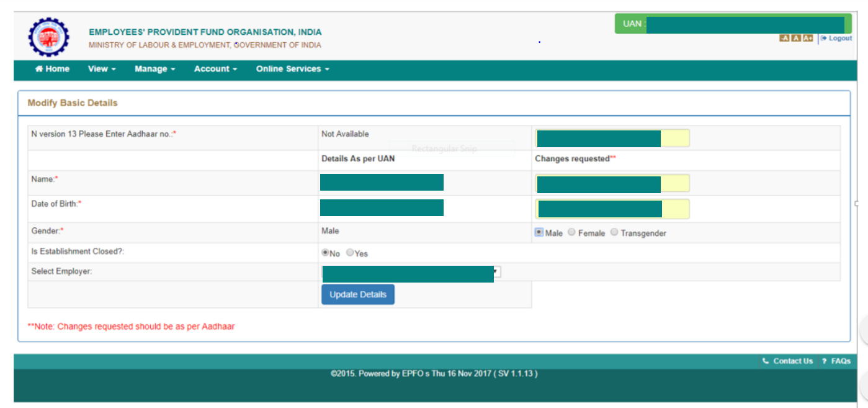Open Online Services menu
The image size is (868, 408).
[x=292, y=69]
